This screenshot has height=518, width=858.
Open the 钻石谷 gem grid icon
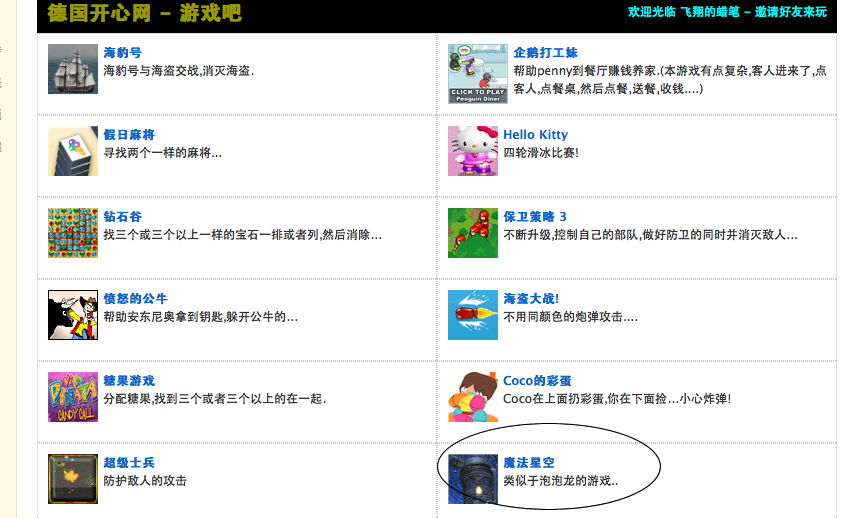click(x=73, y=233)
